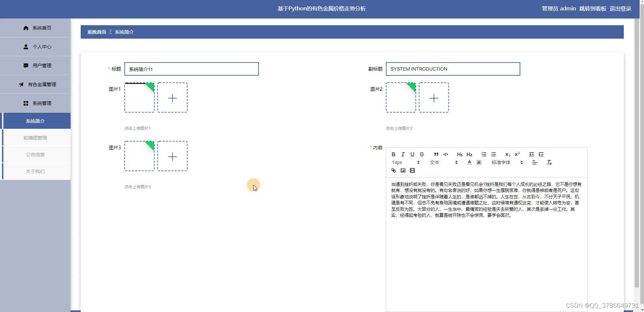
Task: Toggle italic formatting in the editor
Action: [403, 154]
